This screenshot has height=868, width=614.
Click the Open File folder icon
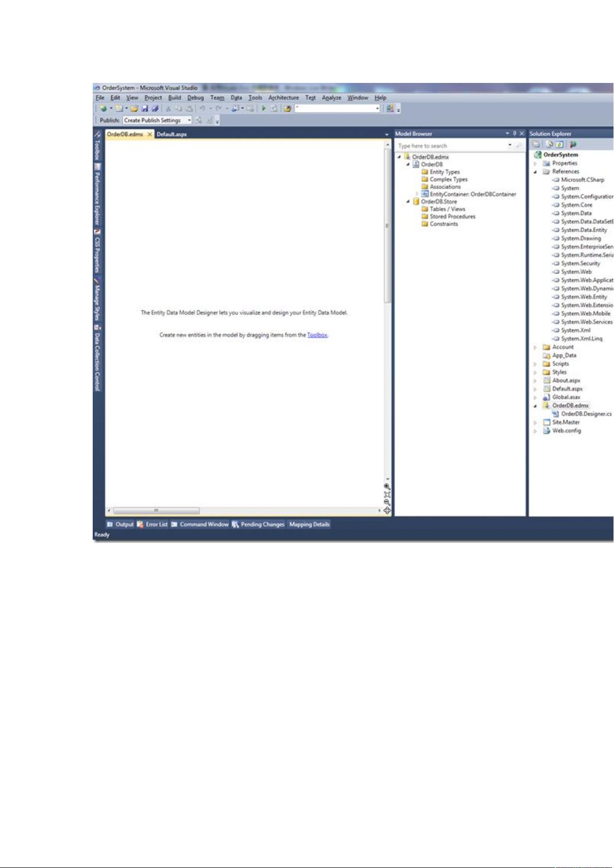pos(134,108)
